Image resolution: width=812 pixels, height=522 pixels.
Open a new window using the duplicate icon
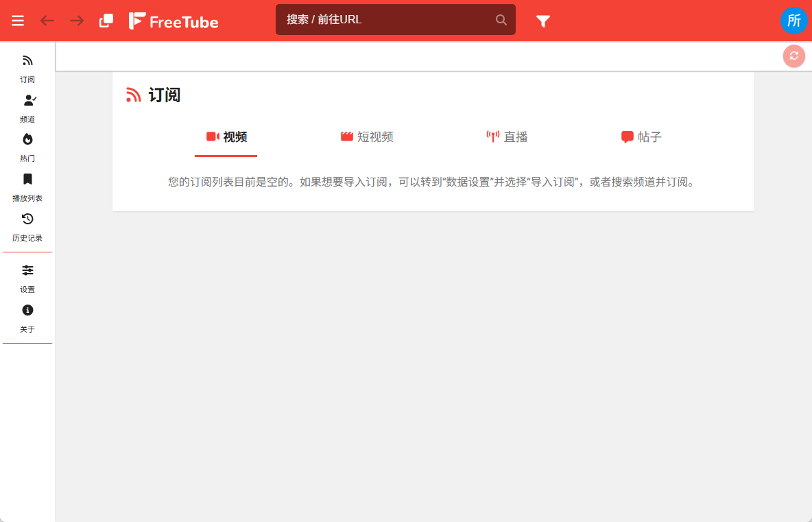[106, 21]
